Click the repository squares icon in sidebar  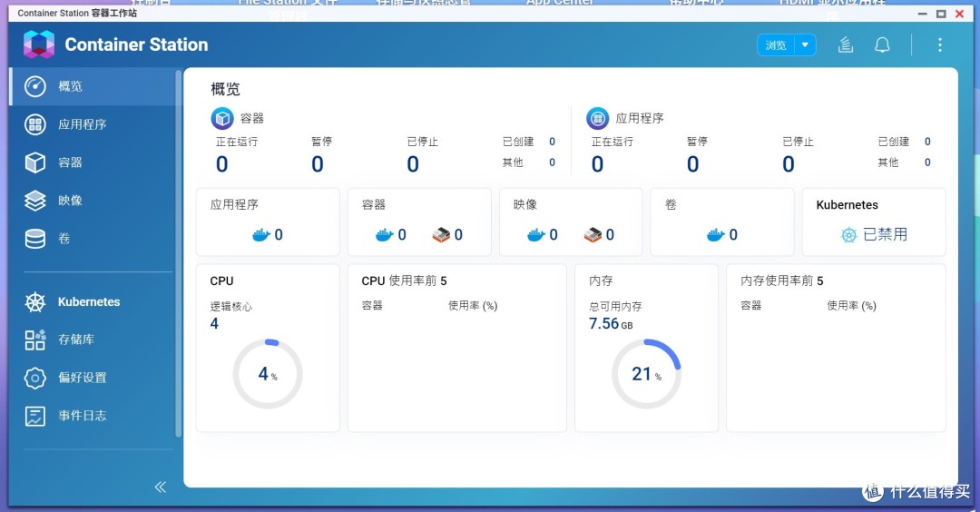tap(35, 340)
